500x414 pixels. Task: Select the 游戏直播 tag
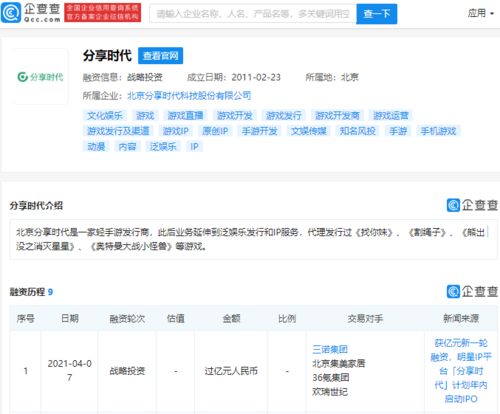[x=185, y=116]
